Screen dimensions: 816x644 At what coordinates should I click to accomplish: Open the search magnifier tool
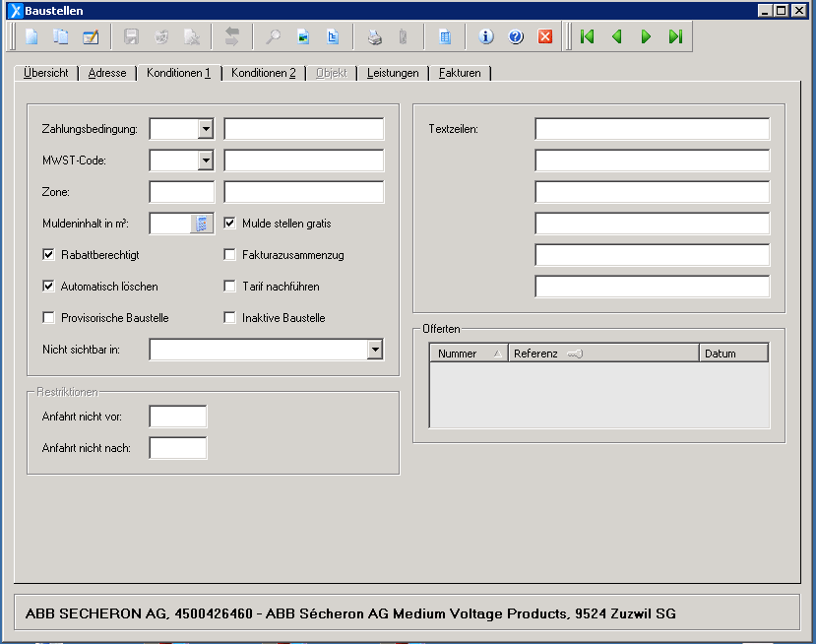pyautogui.click(x=273, y=37)
